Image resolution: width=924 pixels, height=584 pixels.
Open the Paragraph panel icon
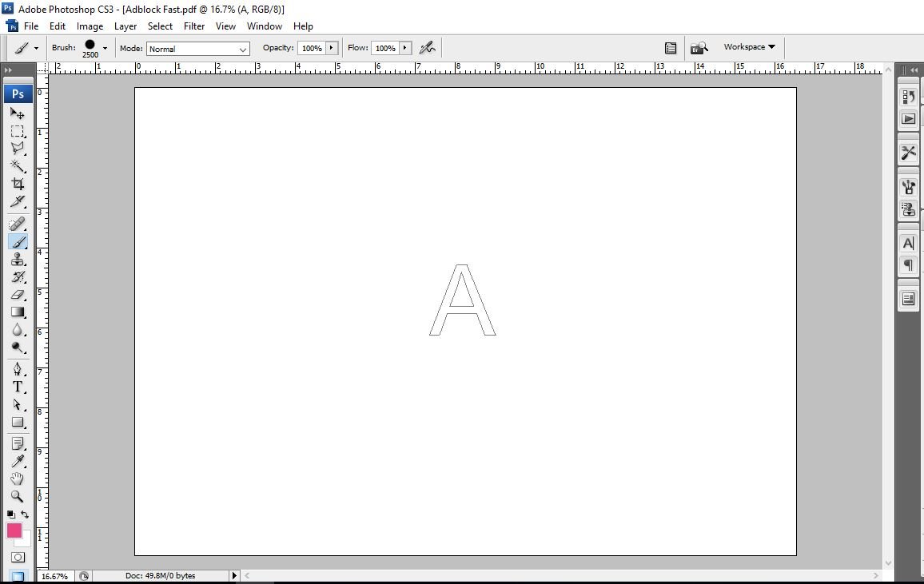pyautogui.click(x=908, y=265)
